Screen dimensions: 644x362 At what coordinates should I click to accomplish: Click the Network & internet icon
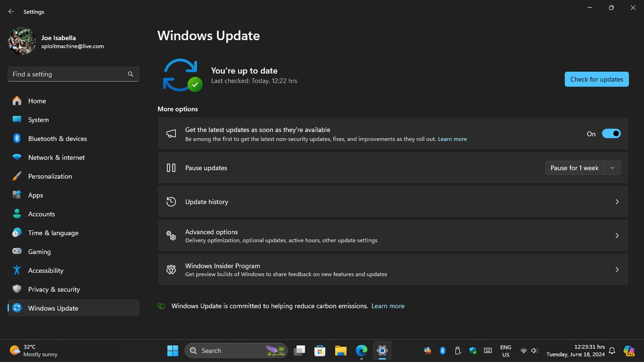click(17, 157)
